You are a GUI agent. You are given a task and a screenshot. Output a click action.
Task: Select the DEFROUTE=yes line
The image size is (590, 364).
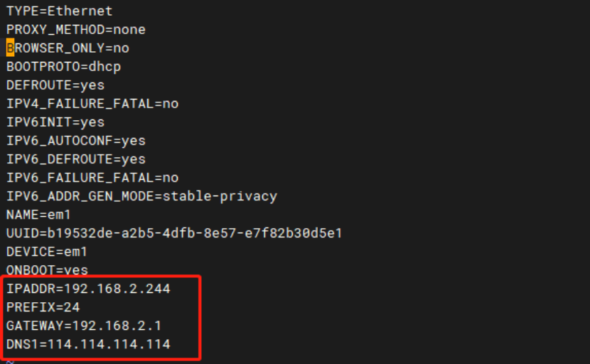click(x=55, y=85)
